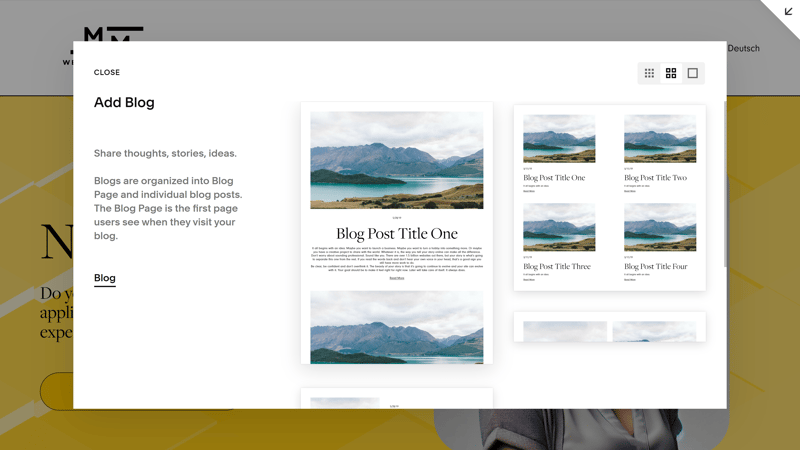
Task: Click the Blog Post Title One heading
Action: coord(397,234)
